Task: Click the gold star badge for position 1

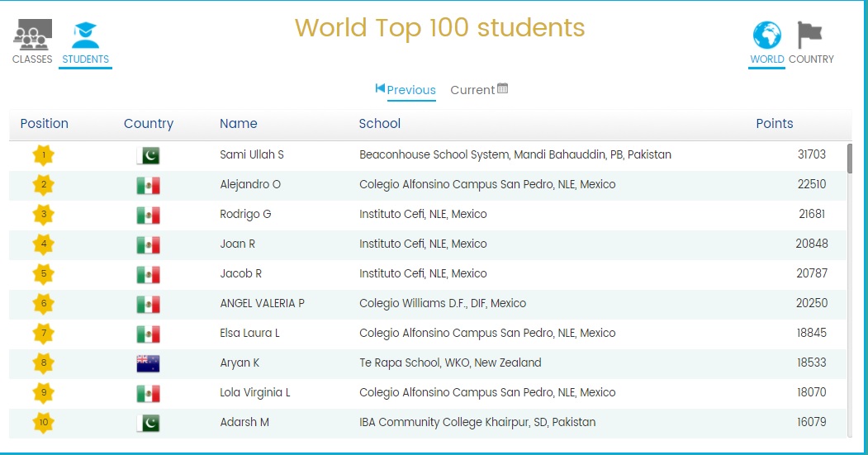Action: pyautogui.click(x=44, y=155)
